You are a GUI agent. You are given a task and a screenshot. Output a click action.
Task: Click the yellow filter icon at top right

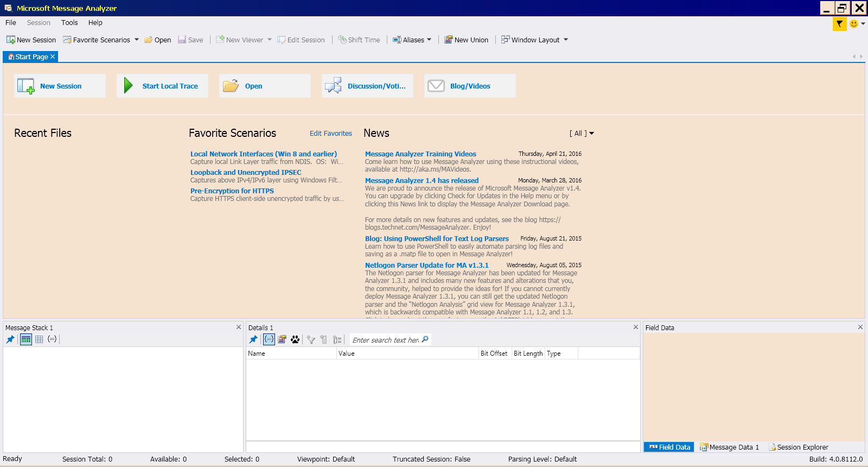click(x=839, y=24)
